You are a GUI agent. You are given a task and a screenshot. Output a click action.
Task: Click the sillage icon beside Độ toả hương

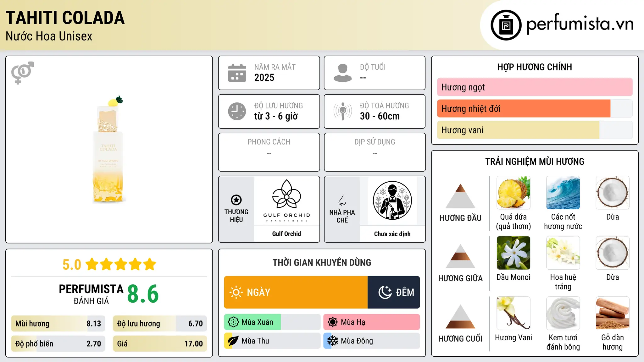pos(342,111)
